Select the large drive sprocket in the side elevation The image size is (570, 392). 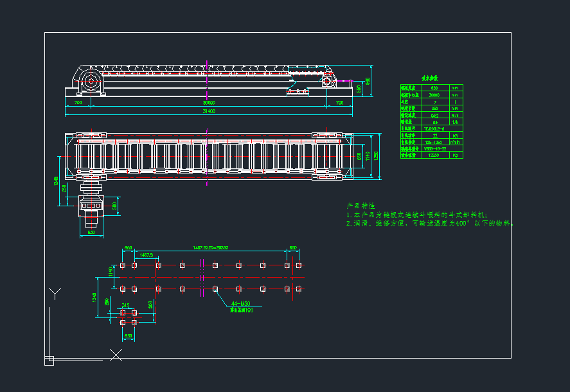91,81
